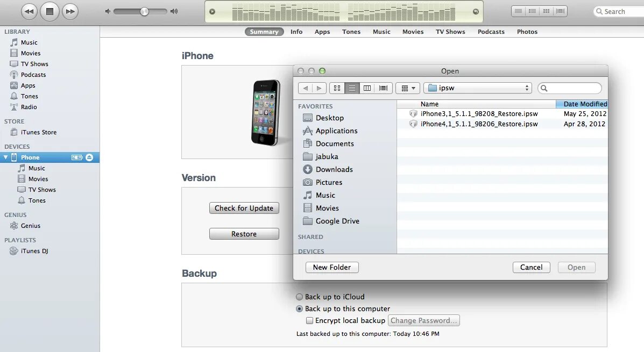The width and height of the screenshot is (644, 352).
Task: Go back in the Open dialog
Action: click(305, 88)
